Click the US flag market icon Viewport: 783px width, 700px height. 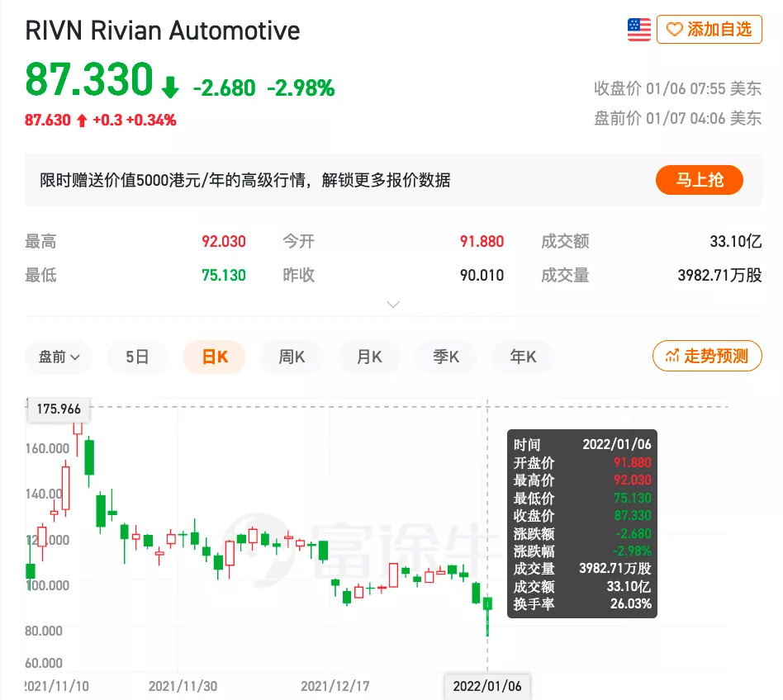[x=638, y=30]
